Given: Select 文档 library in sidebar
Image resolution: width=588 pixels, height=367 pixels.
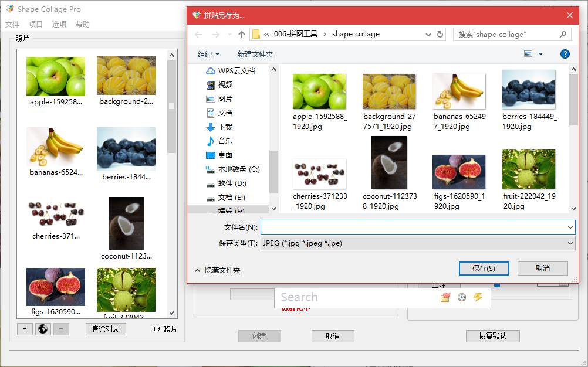Looking at the screenshot, I should 220,113.
